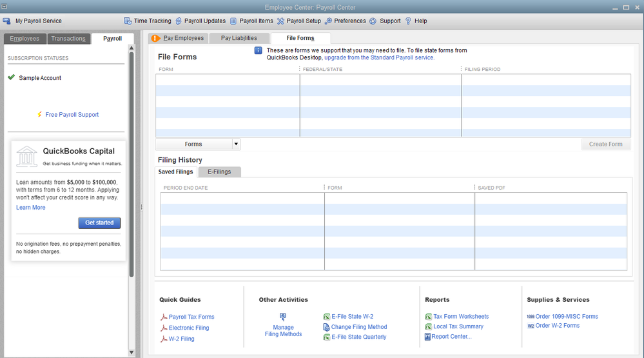
Task: Click the Order 1099-MISC Forms link
Action: tap(566, 317)
